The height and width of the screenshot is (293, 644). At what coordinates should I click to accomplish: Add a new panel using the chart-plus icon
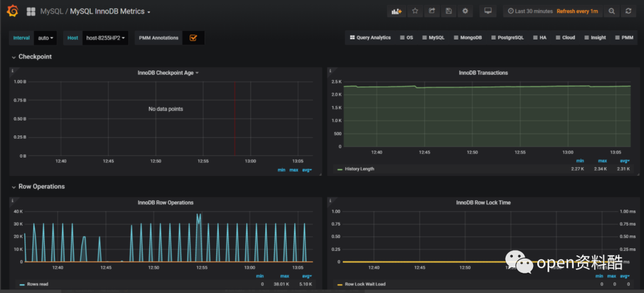(x=397, y=11)
